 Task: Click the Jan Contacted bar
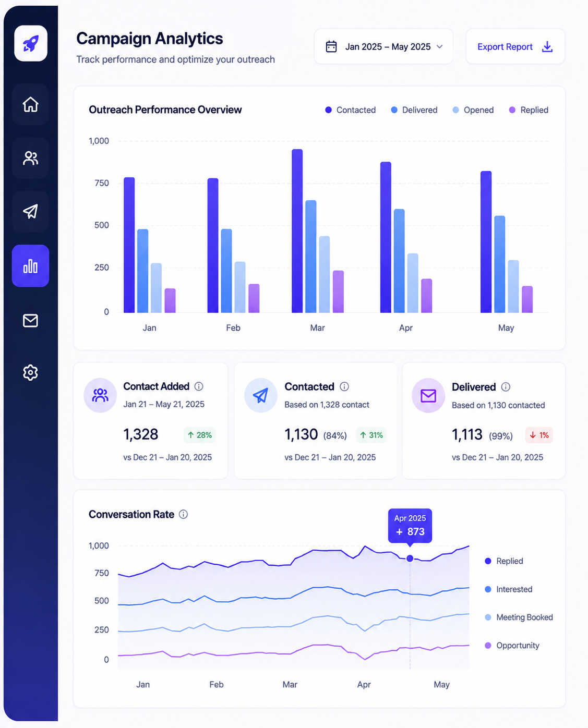click(129, 245)
